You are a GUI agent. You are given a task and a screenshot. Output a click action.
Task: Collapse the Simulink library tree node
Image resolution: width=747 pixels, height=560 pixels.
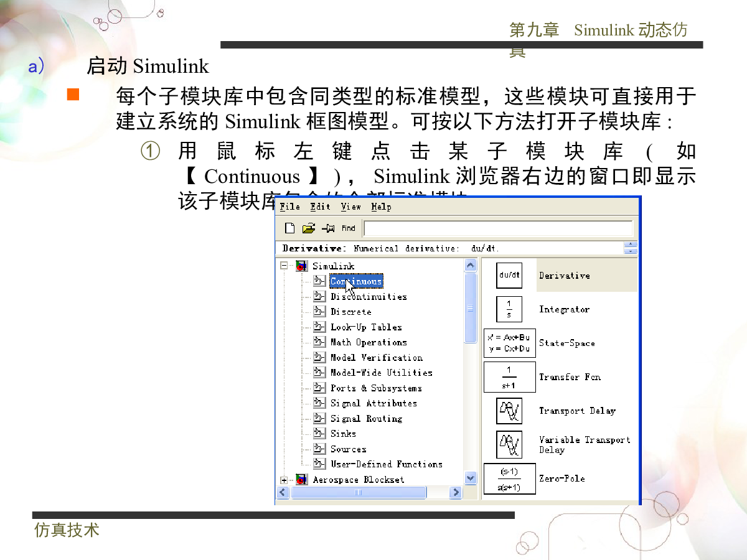[x=284, y=266]
